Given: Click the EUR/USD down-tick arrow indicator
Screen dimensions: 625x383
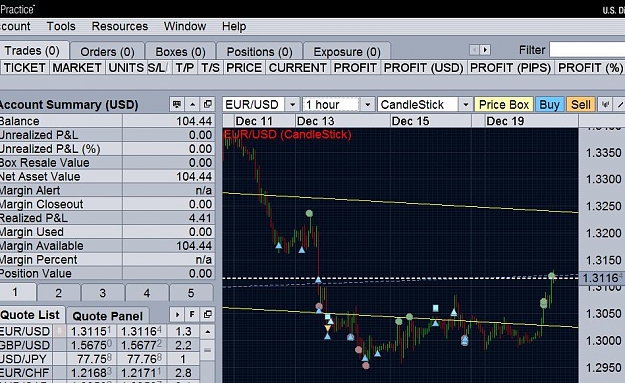Looking at the screenshot, I should [60, 331].
